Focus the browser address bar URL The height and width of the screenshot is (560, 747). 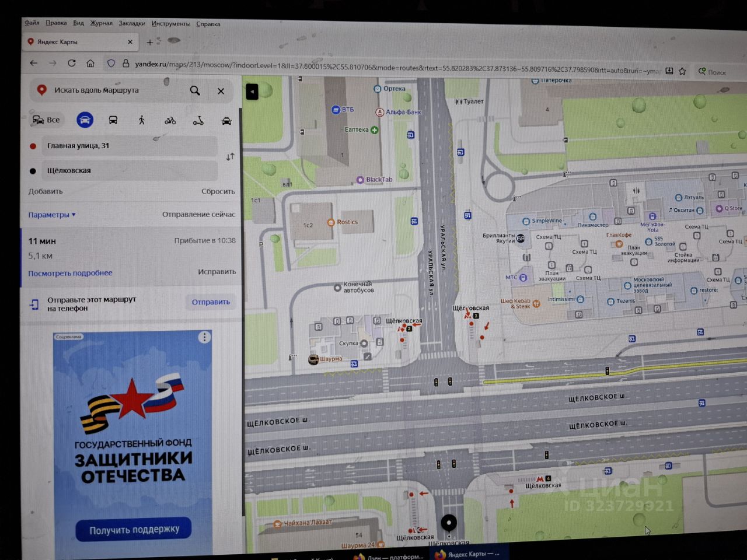tap(397, 68)
